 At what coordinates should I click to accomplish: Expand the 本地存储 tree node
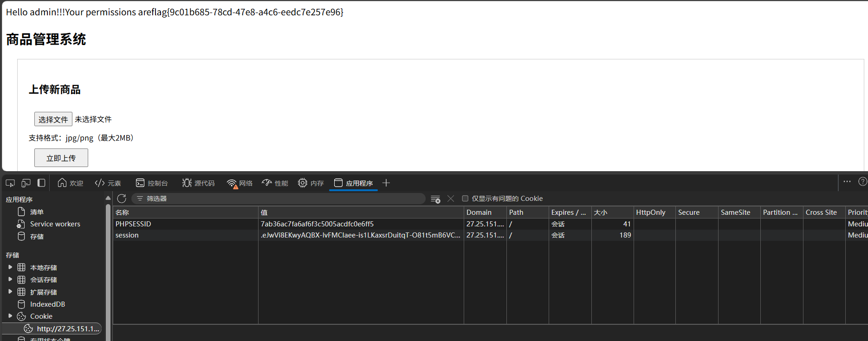click(10, 267)
